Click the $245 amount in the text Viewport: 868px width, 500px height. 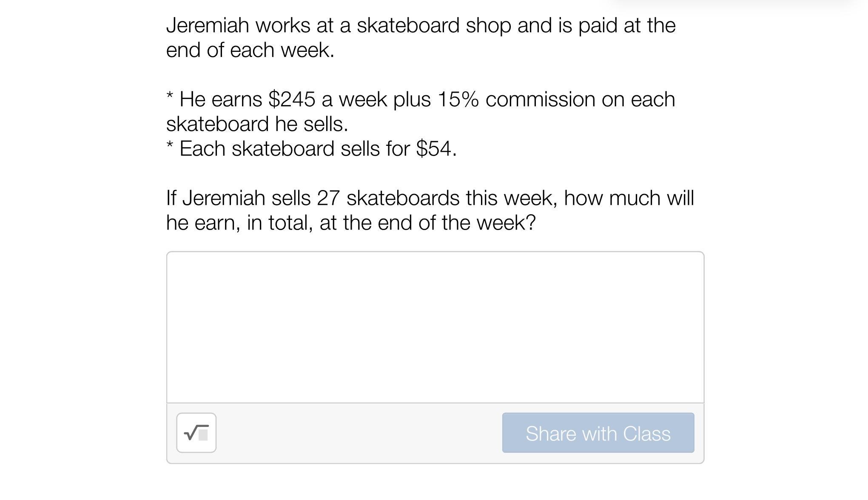292,99
